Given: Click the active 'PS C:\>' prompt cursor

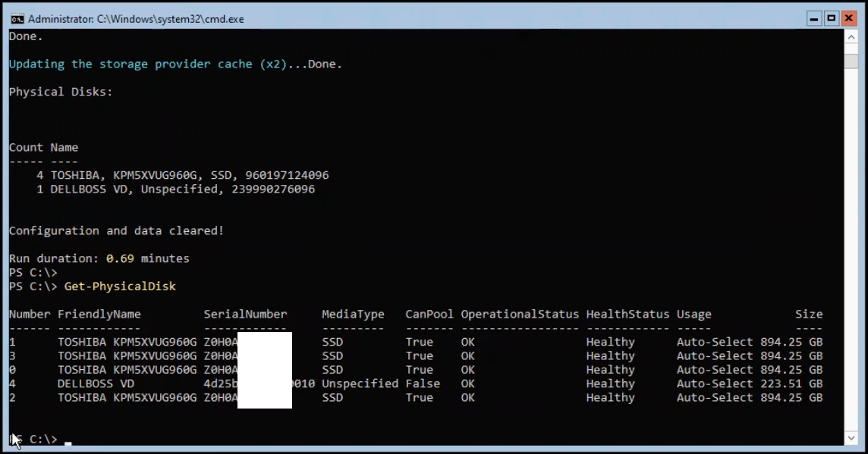Looking at the screenshot, I should click(68, 443).
